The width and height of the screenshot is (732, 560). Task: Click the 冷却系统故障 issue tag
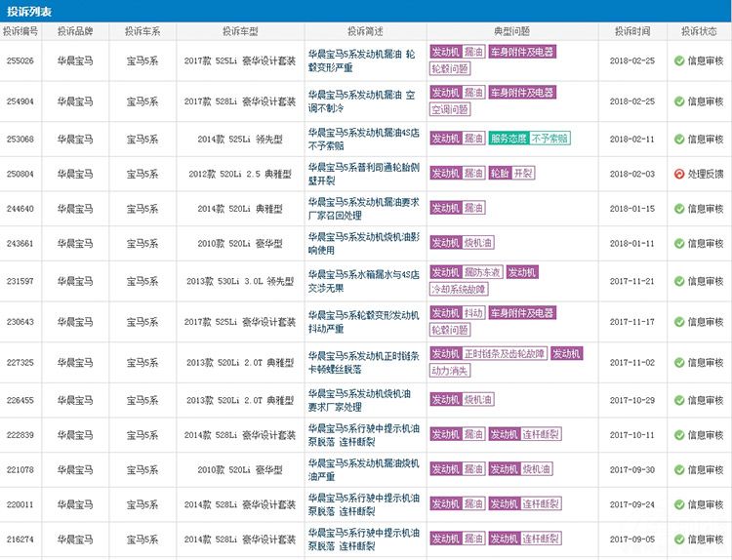tap(459, 290)
